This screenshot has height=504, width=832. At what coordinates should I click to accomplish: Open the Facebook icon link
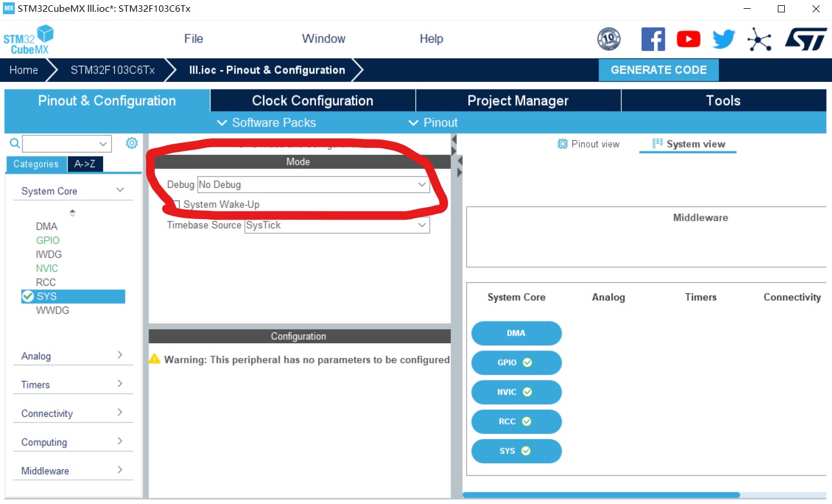(x=653, y=39)
